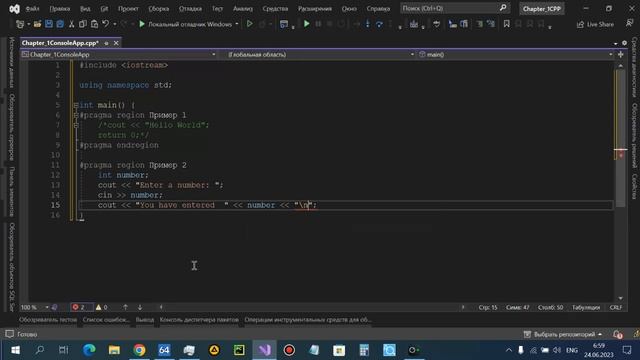This screenshot has height=360, width=640.
Task: Click the Undo arrow icon
Action: [x=106, y=24]
